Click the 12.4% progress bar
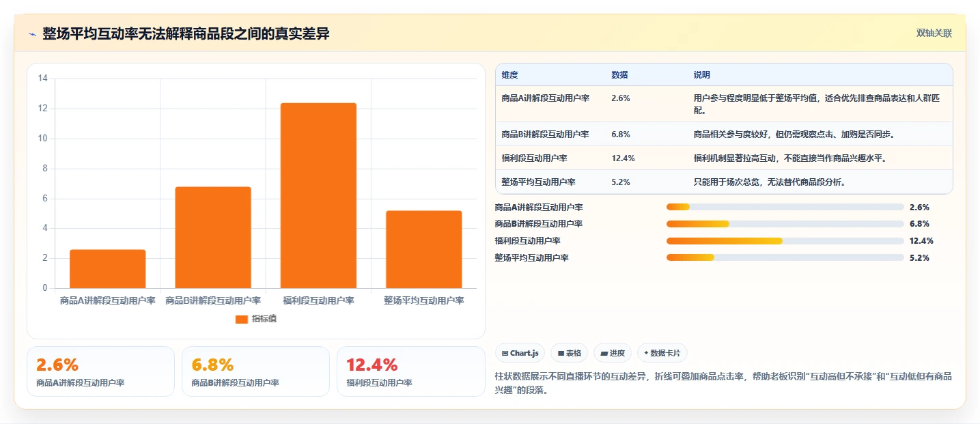The height and width of the screenshot is (424, 980). [x=785, y=241]
